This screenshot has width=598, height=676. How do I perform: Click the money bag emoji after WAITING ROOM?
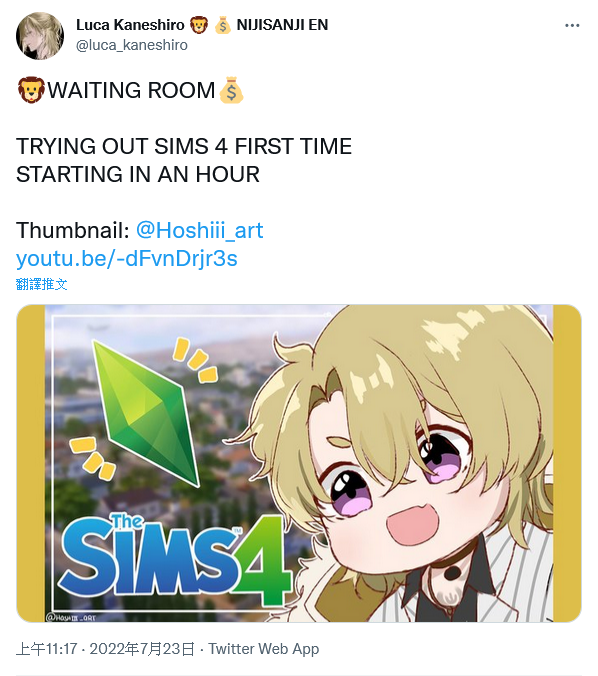(x=232, y=90)
